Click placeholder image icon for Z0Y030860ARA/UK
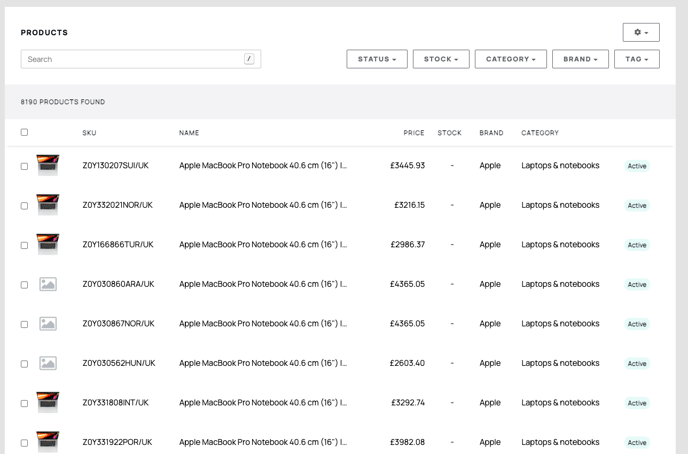This screenshot has height=454, width=688. 48,284
